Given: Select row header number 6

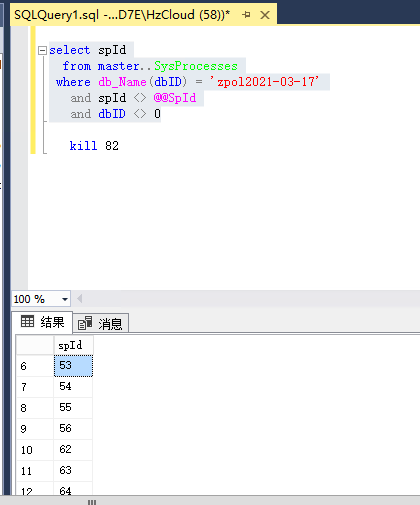Looking at the screenshot, I should click(35, 366).
